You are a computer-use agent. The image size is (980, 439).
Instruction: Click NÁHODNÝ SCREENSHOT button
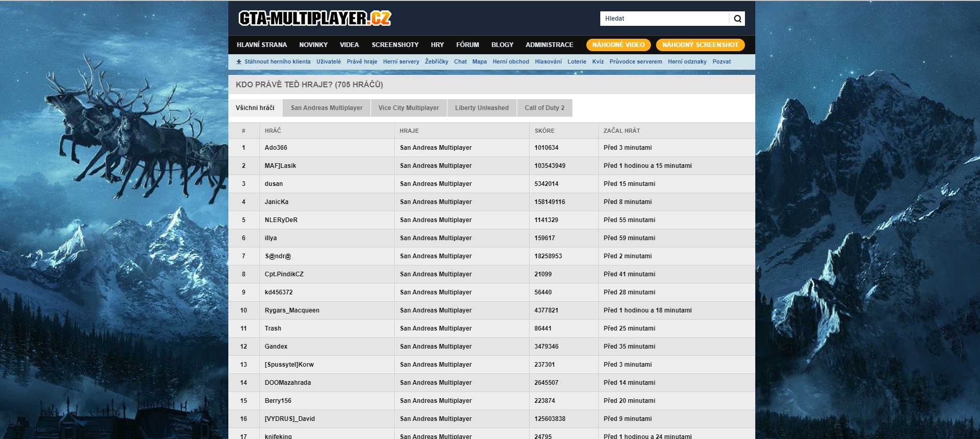pos(701,45)
